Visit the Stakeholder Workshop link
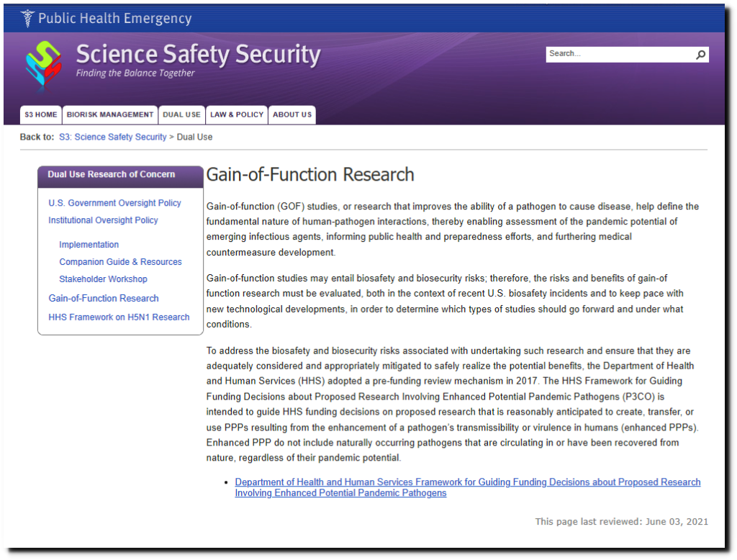 pyautogui.click(x=103, y=279)
